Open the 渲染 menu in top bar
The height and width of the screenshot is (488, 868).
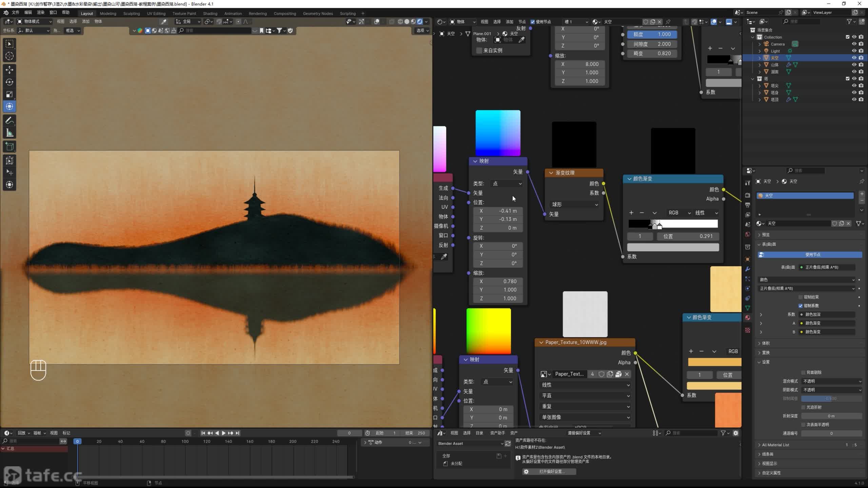(x=40, y=13)
